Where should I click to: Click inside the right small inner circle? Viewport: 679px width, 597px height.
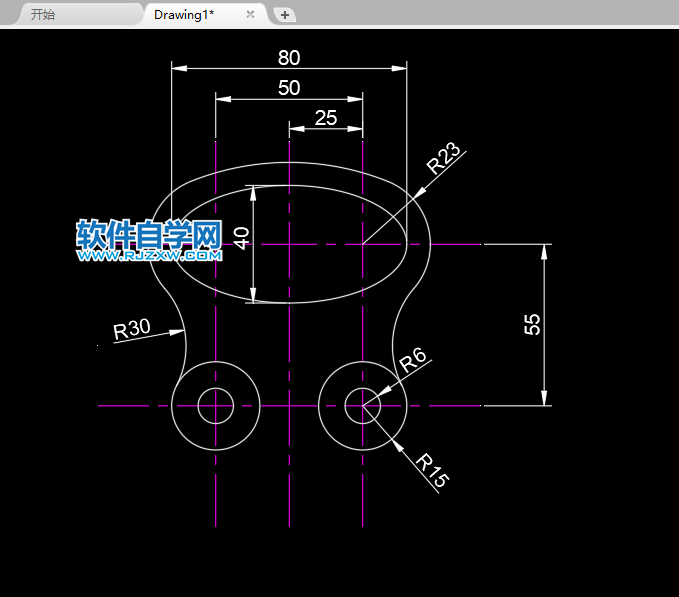coord(362,406)
